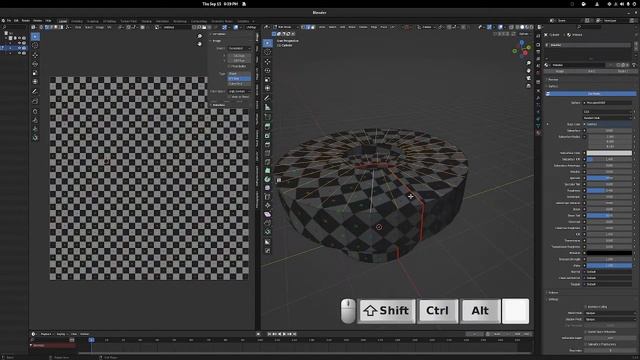640x360 pixels.
Task: Switch to the Shading workspace tab
Action: (147, 21)
